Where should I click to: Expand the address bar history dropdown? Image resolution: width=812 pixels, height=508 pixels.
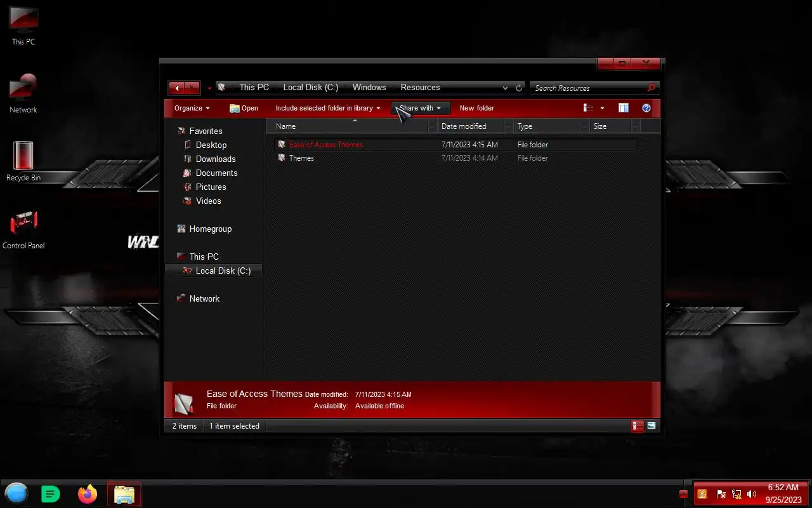[x=505, y=88]
